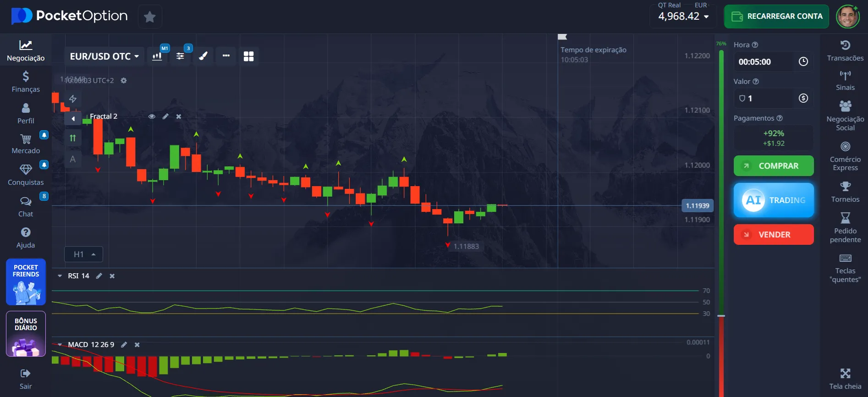Screen dimensions: 868x397
Task: Collapse the RSI 14 panel
Action: [60, 276]
